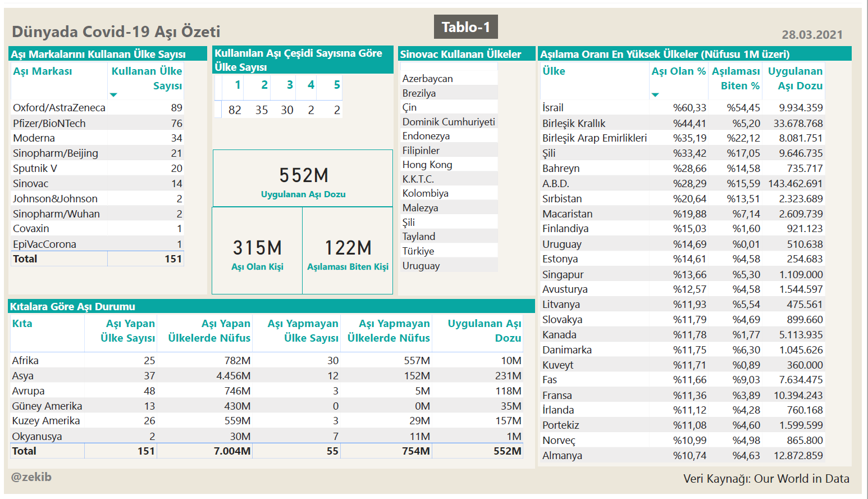Select the Afrika row in continent table

pos(267,361)
